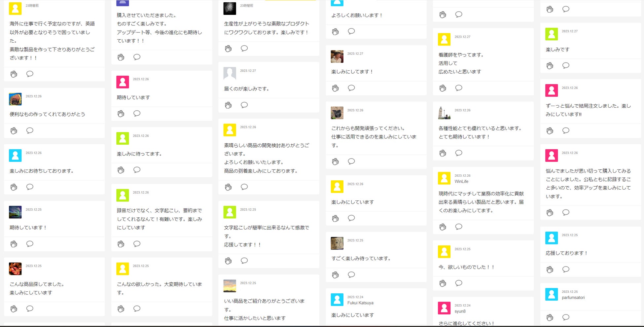Reply to "今、欲しいものでした！！" comment

(x=459, y=283)
